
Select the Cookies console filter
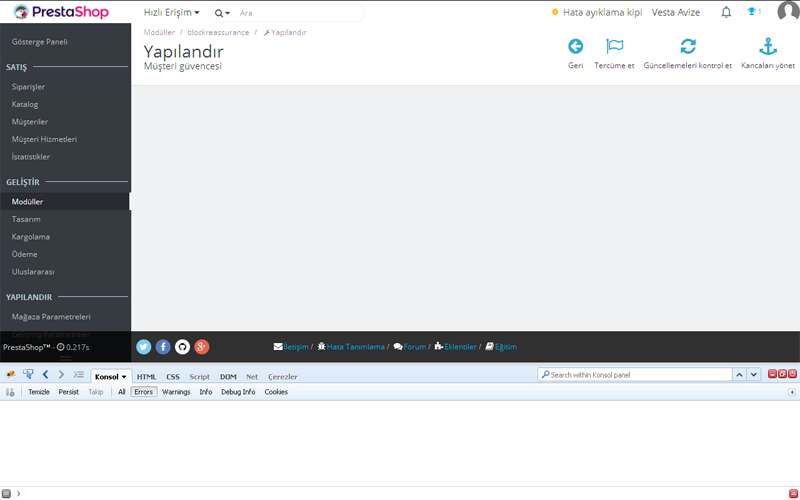tap(276, 392)
